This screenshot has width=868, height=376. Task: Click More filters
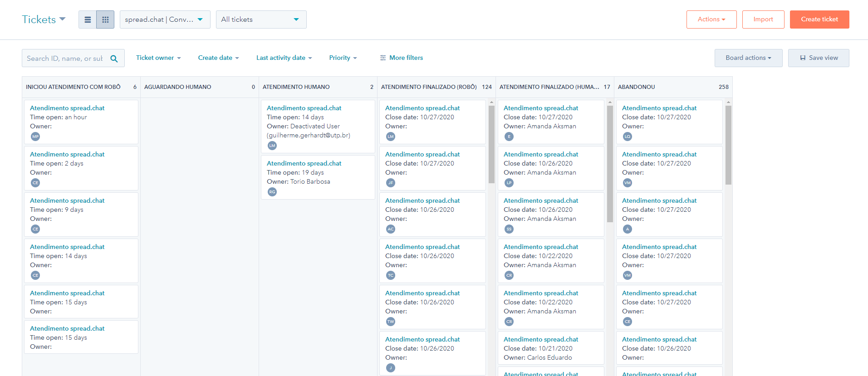(401, 58)
